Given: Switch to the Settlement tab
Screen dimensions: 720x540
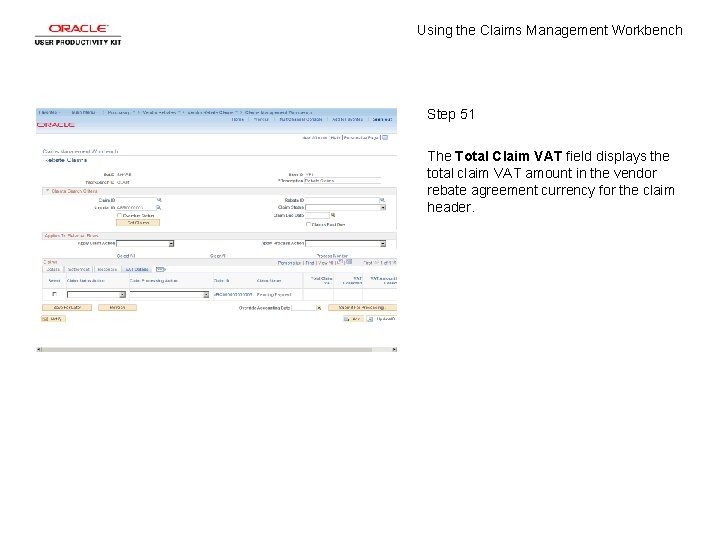Looking at the screenshot, I should point(79,270).
